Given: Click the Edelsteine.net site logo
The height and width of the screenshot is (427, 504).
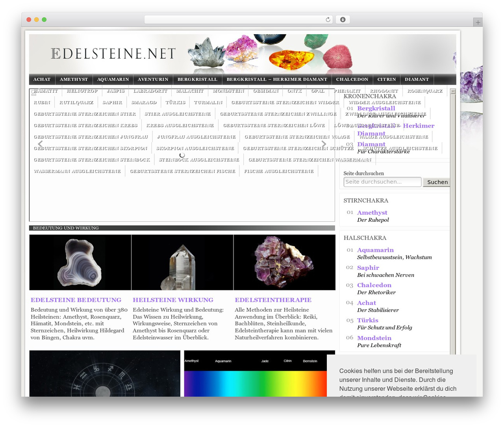Looking at the screenshot, I should pyautogui.click(x=113, y=54).
